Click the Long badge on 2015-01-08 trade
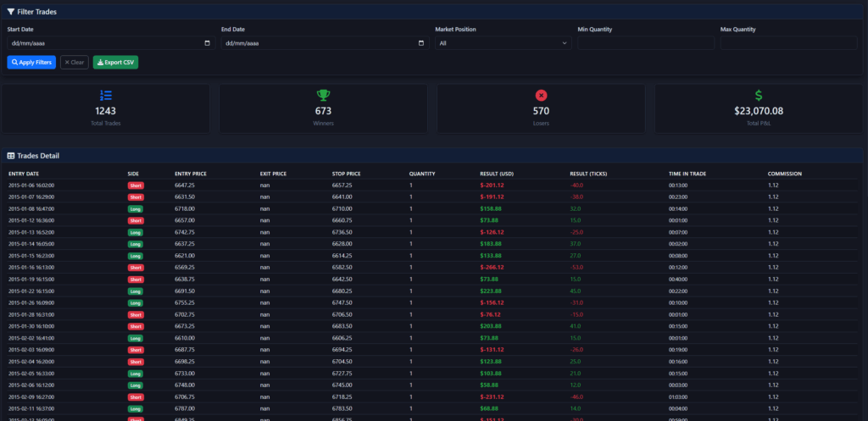 coord(136,208)
